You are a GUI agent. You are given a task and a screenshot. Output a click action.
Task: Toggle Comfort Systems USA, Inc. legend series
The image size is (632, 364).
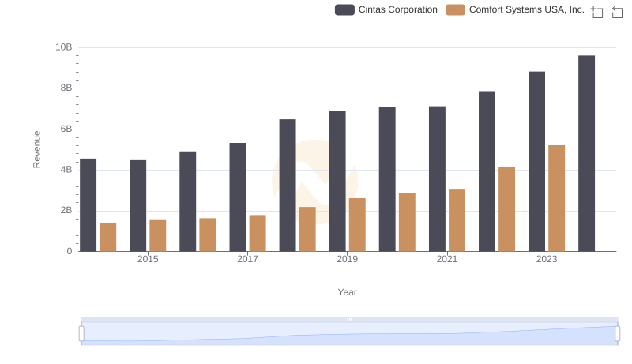(x=515, y=9)
